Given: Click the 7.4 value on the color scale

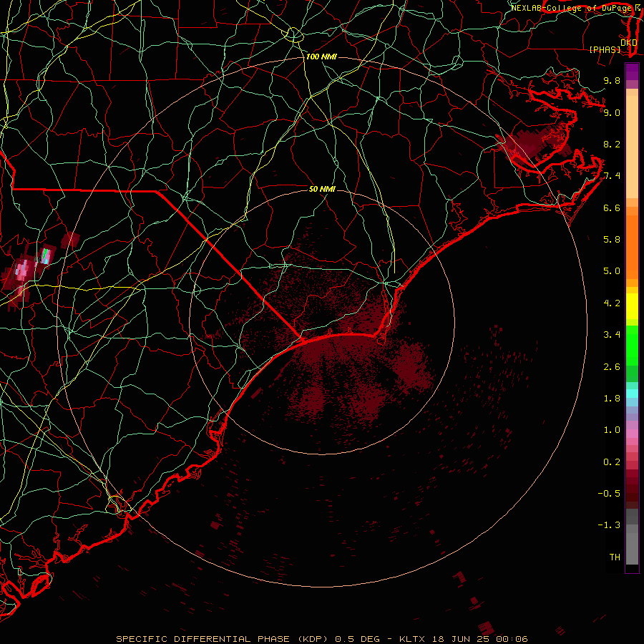Looking at the screenshot, I should coord(612,176).
